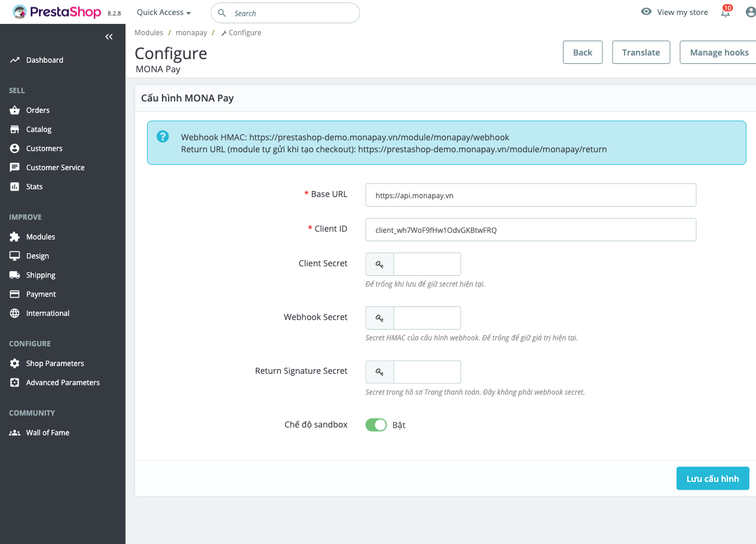
Task: Click the key icon for Return Signature Secret
Action: (x=379, y=371)
